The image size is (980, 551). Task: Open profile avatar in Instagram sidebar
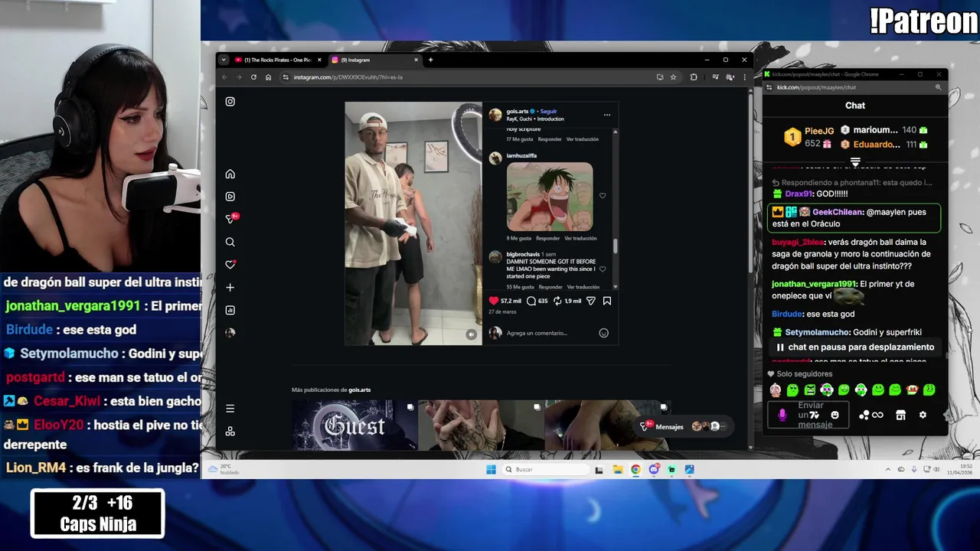(230, 333)
